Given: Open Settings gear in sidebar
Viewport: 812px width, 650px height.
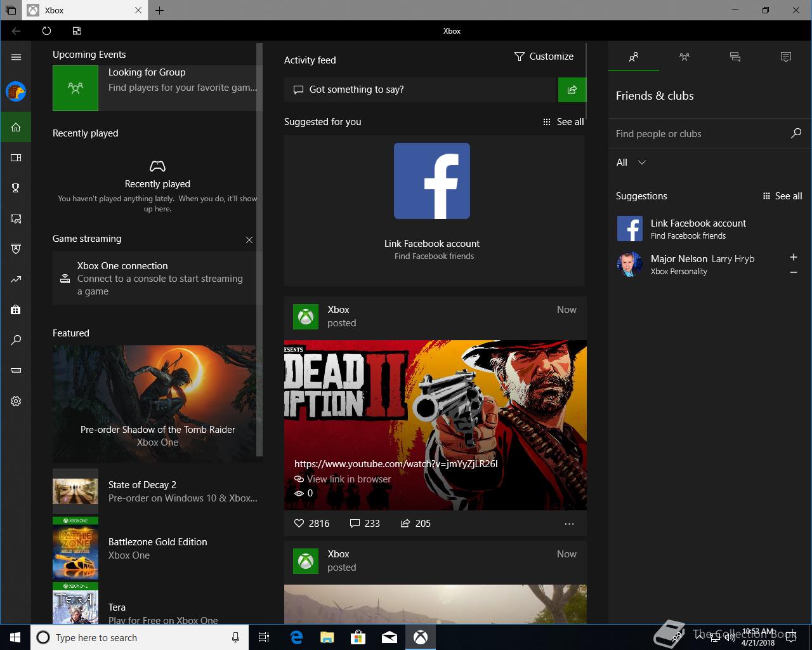Looking at the screenshot, I should pos(16,401).
